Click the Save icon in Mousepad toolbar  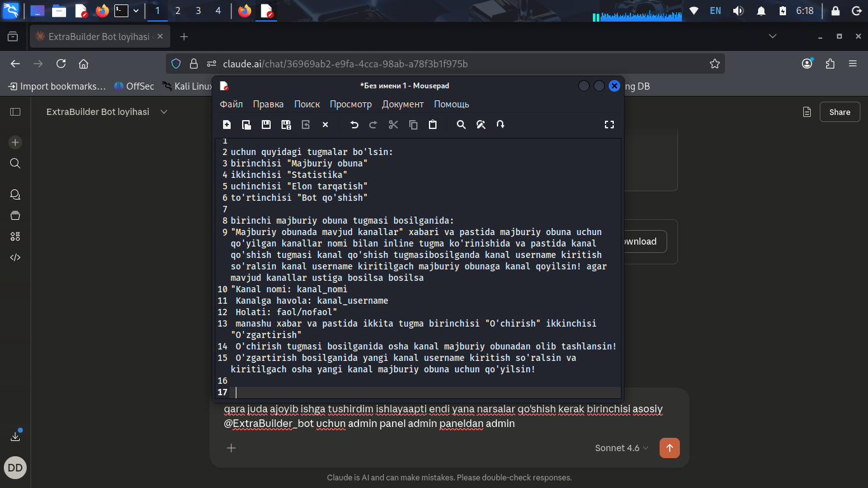(x=266, y=125)
